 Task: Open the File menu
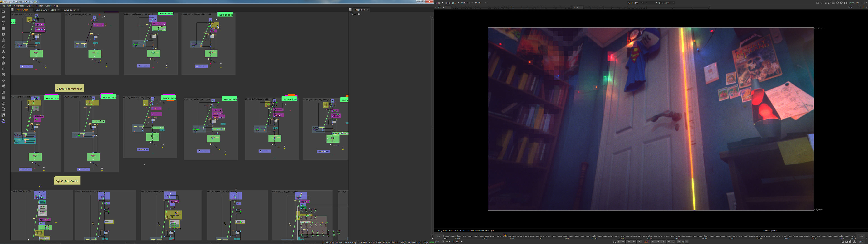click(3, 6)
